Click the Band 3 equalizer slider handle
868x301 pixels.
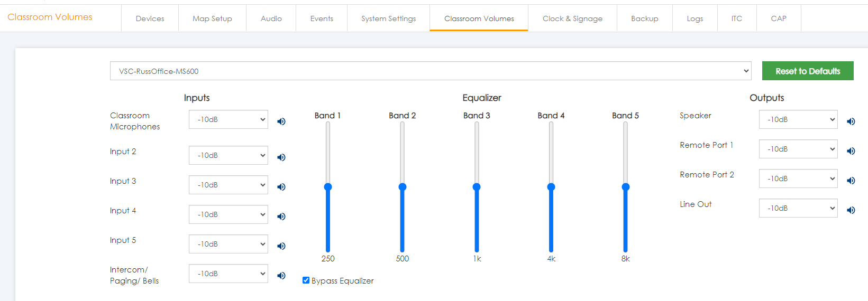tap(477, 187)
